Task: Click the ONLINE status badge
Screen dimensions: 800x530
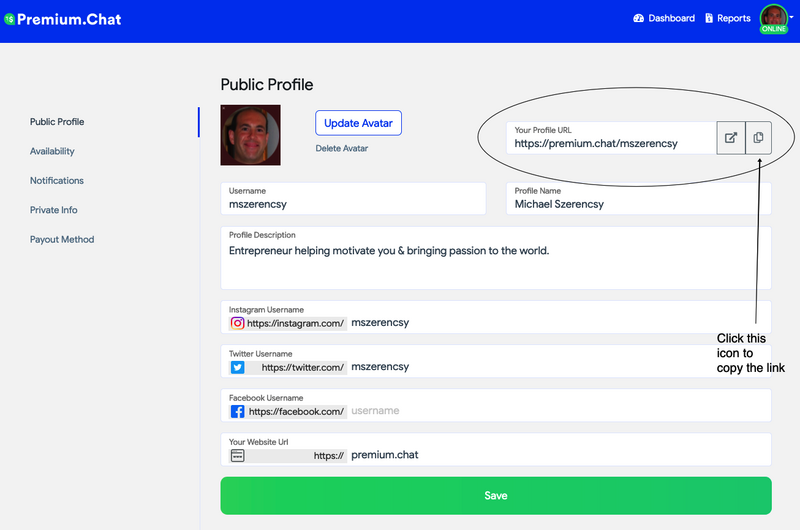Action: point(774,29)
